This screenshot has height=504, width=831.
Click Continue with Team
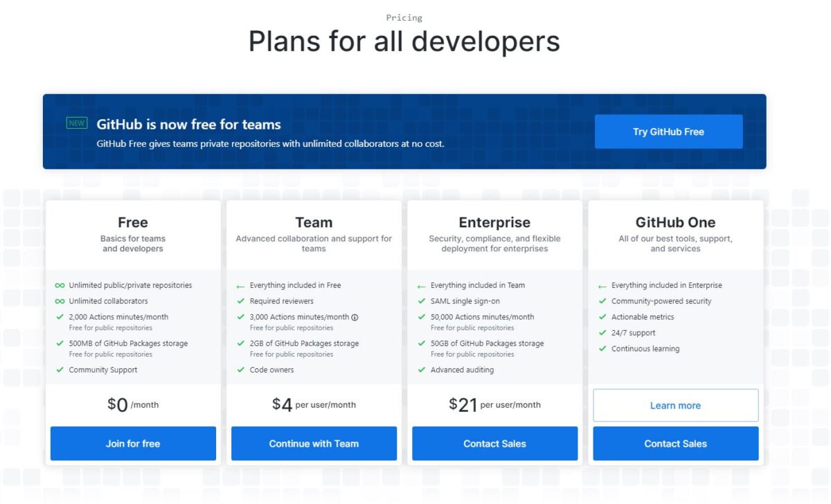click(x=314, y=443)
